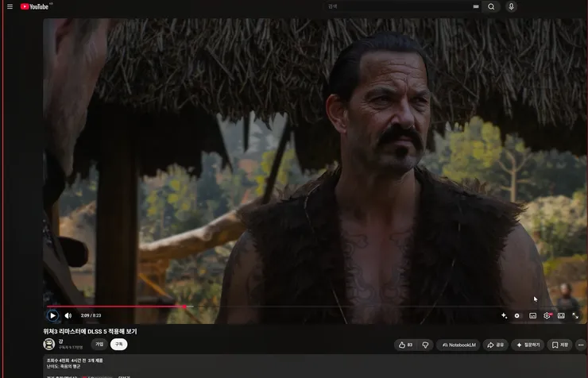588x378 pixels.
Task: Click the 가입 join button
Action: [99, 344]
